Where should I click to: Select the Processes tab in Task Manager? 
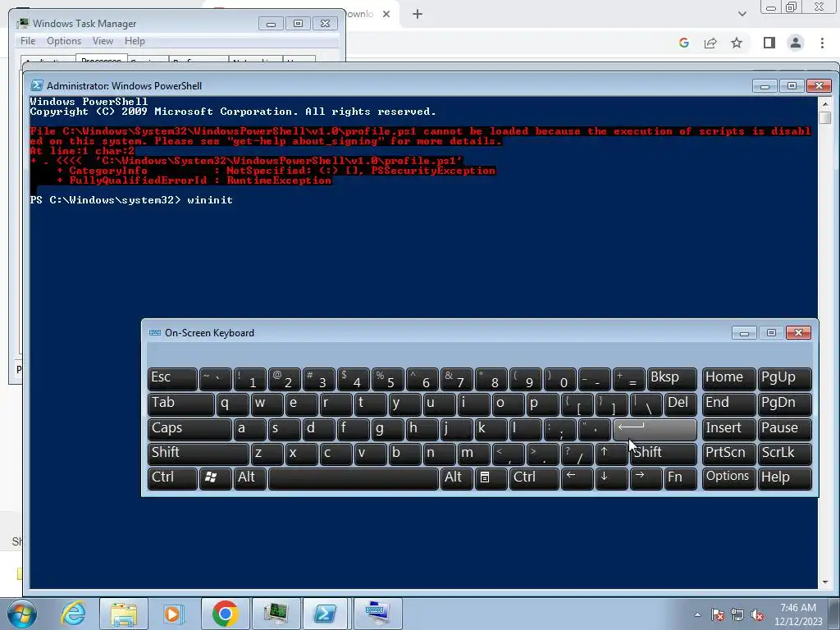pyautogui.click(x=101, y=59)
